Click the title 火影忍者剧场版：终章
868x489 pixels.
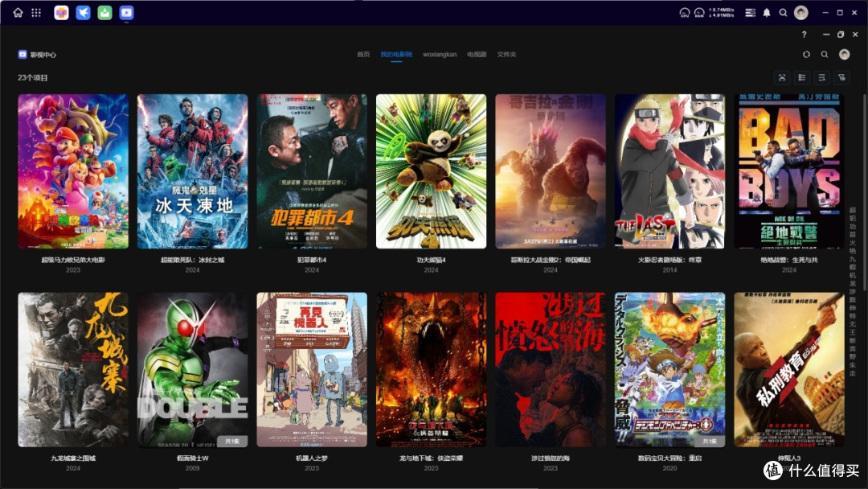(669, 260)
